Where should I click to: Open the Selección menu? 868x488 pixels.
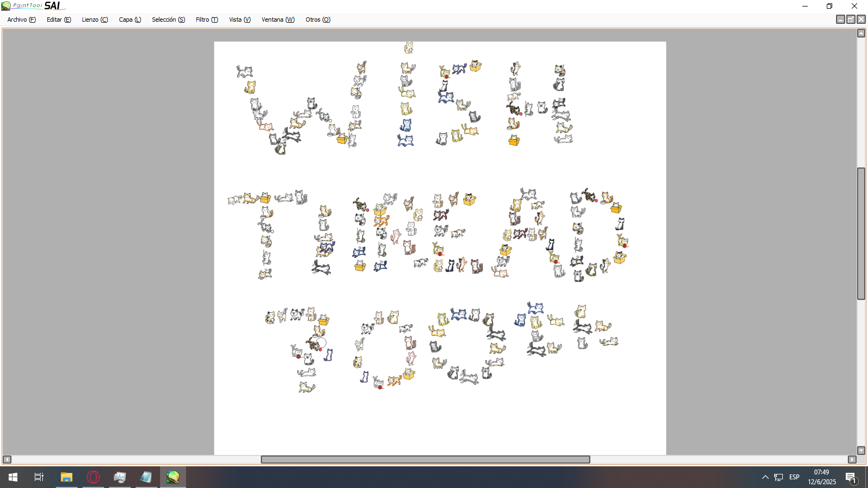click(x=168, y=20)
